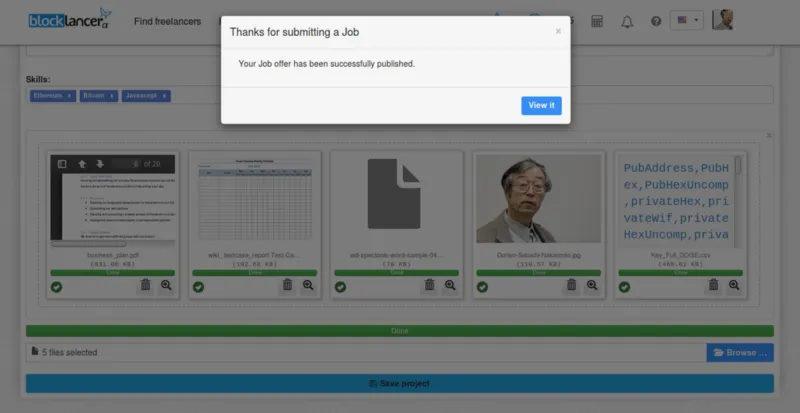The image size is (800, 413).
Task: Click Dorian-Satoshi-Nakamoto.jpg file name
Action: click(539, 255)
